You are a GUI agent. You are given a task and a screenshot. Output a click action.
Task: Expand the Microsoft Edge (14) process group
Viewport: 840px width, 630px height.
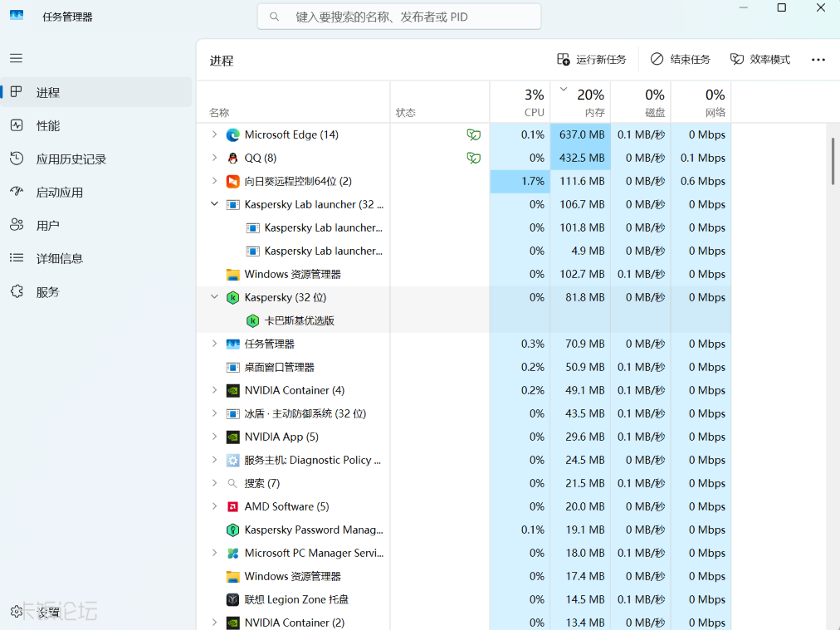(x=214, y=134)
